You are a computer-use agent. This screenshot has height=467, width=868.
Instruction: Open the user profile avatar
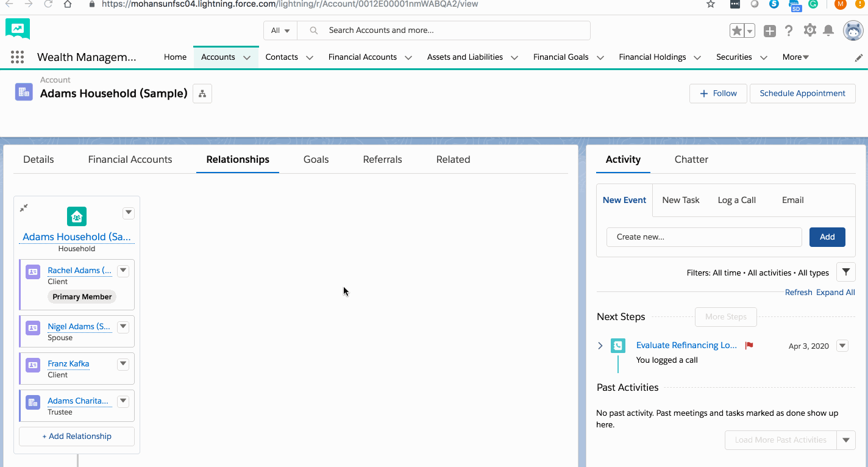(853, 30)
